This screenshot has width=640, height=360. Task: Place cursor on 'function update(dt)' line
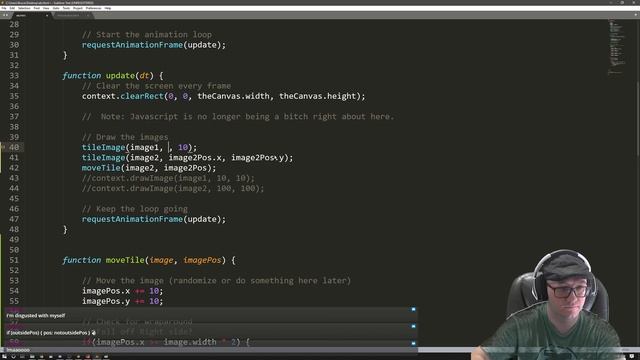click(113, 76)
